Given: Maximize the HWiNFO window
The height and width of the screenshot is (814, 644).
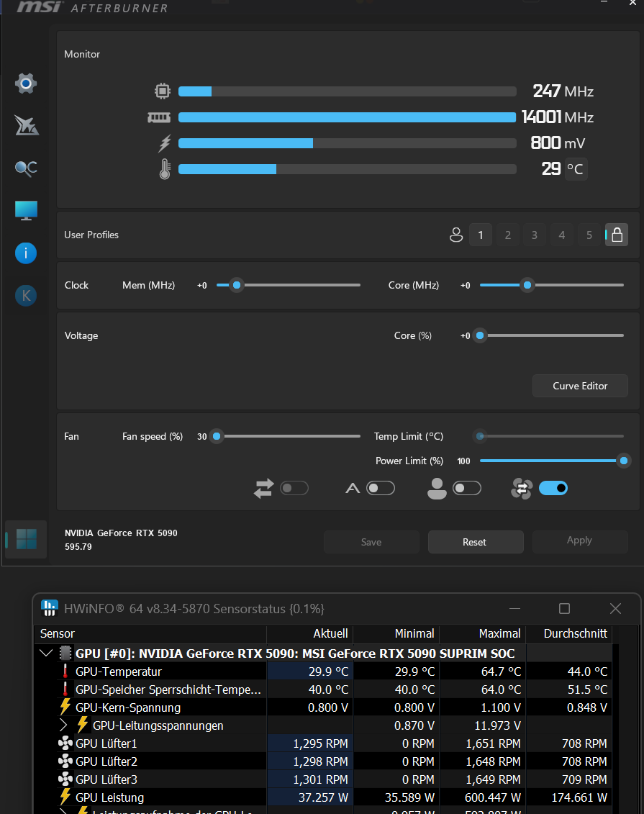Looking at the screenshot, I should pos(565,608).
